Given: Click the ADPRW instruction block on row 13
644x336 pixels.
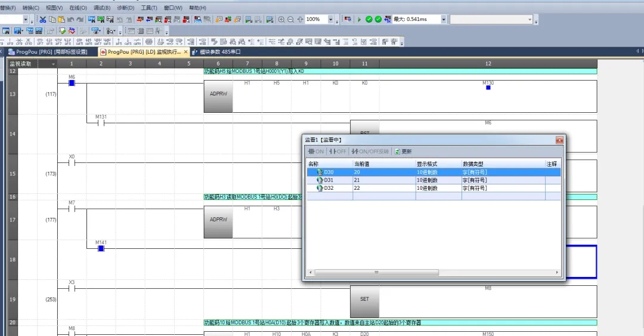Looking at the screenshot, I should pos(218,95).
